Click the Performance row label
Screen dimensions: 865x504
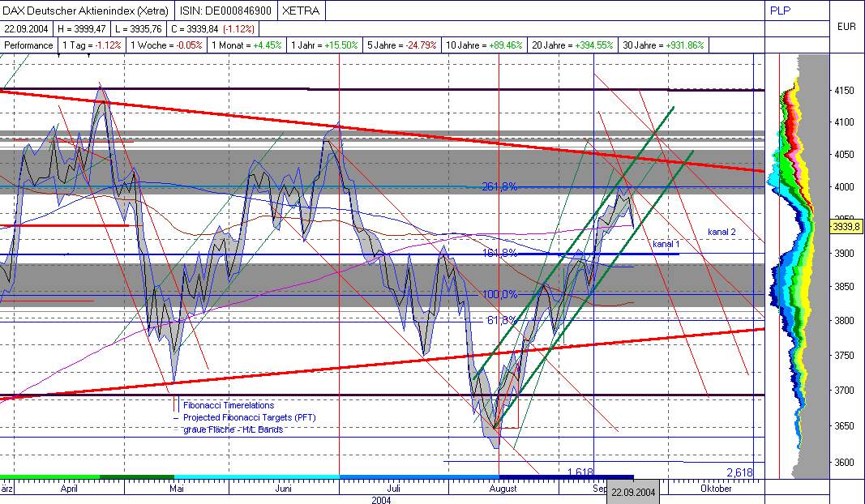click(x=28, y=45)
